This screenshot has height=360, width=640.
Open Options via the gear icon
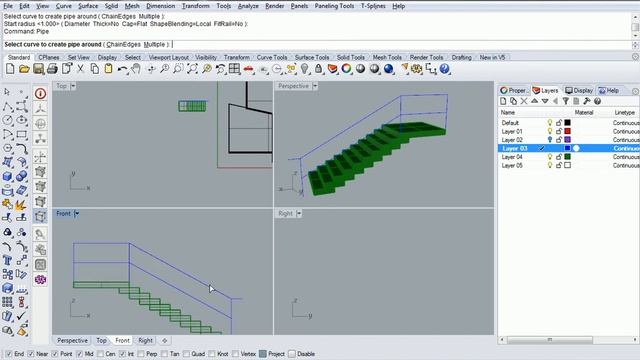[416, 69]
